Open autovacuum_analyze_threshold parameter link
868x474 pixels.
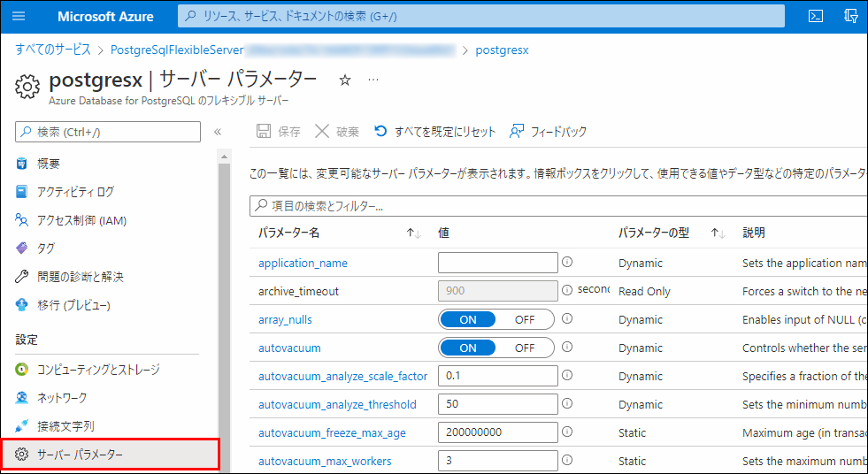tap(337, 404)
